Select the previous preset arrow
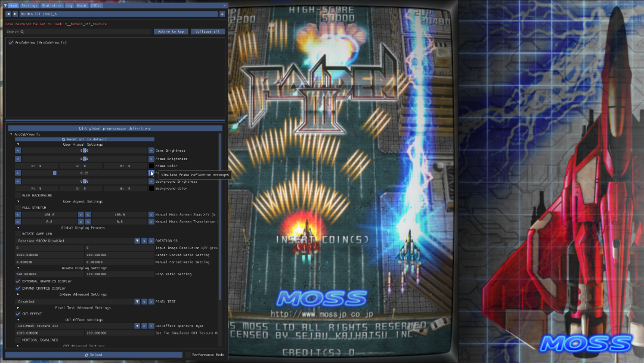Screen dimensions: 644x363 [x=8, y=14]
